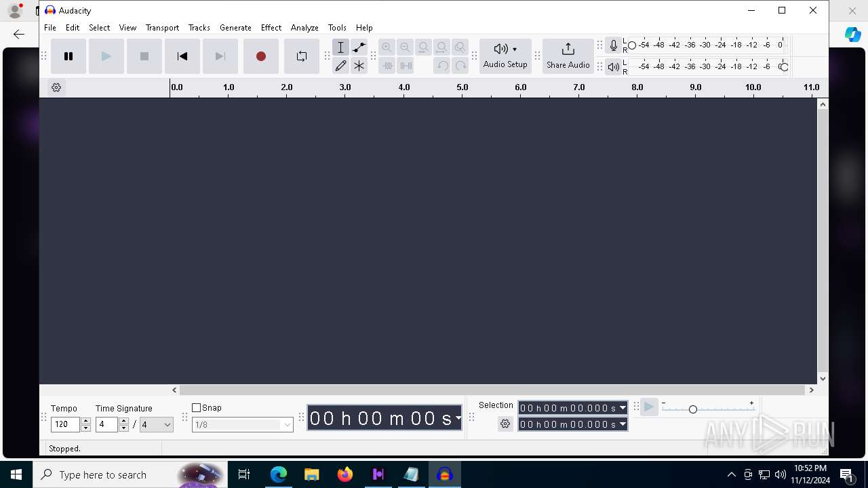Increase tempo with up stepper arrow
Viewport: 868px width, 488px height.
[85, 422]
